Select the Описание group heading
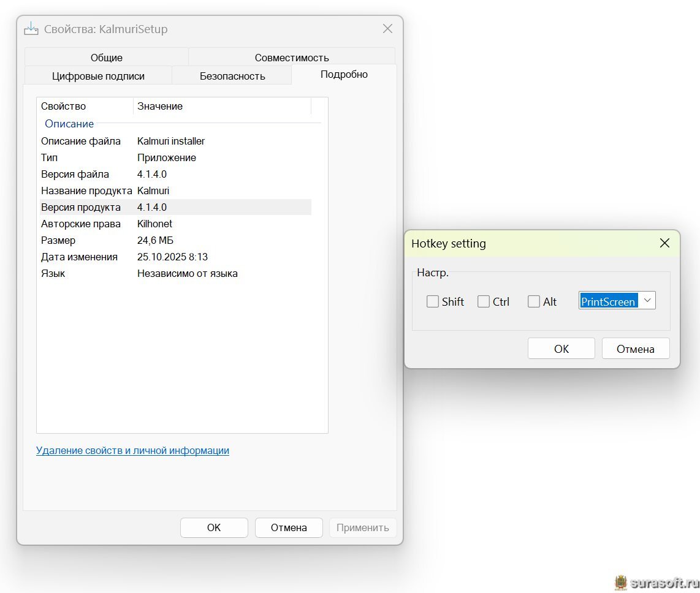 coord(69,124)
